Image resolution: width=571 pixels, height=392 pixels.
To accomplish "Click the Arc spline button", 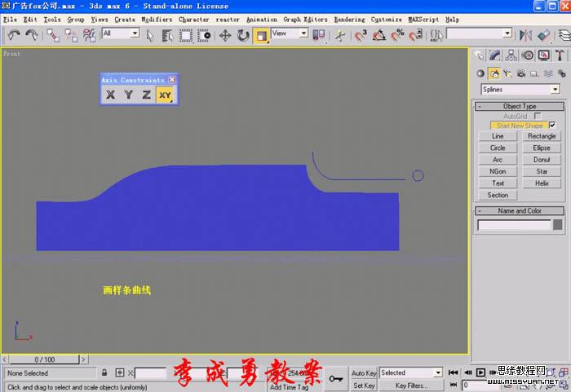I will coord(498,160).
